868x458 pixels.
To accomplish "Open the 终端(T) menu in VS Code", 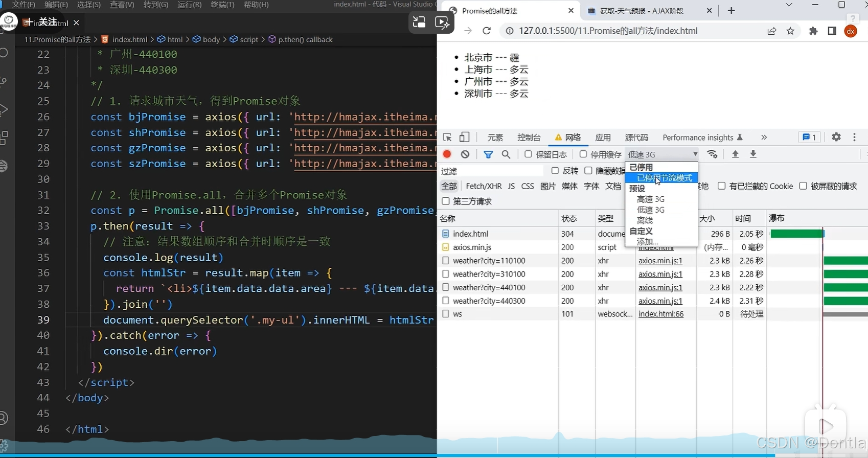I will [x=222, y=4].
